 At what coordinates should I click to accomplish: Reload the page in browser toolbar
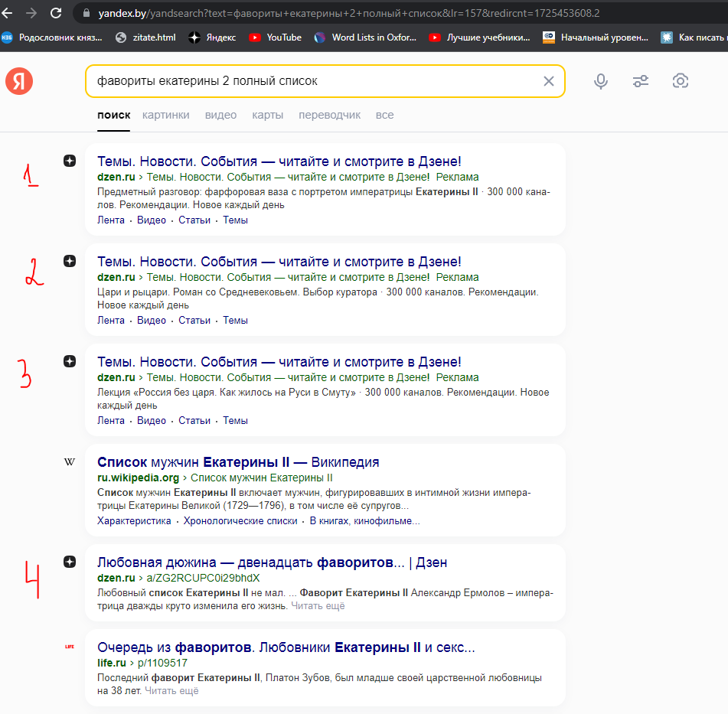click(56, 13)
